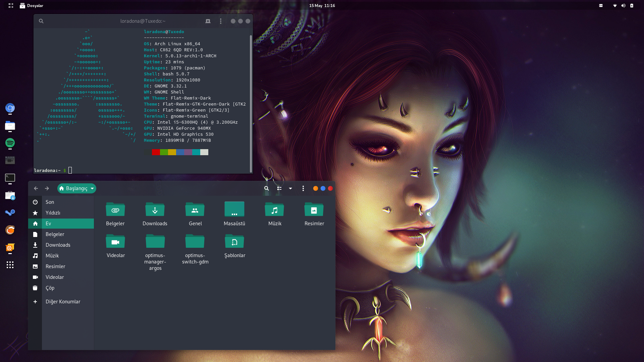Screen dimensions: 644x362
Task: Open the optimus-switch-gdm folder
Action: point(195,241)
